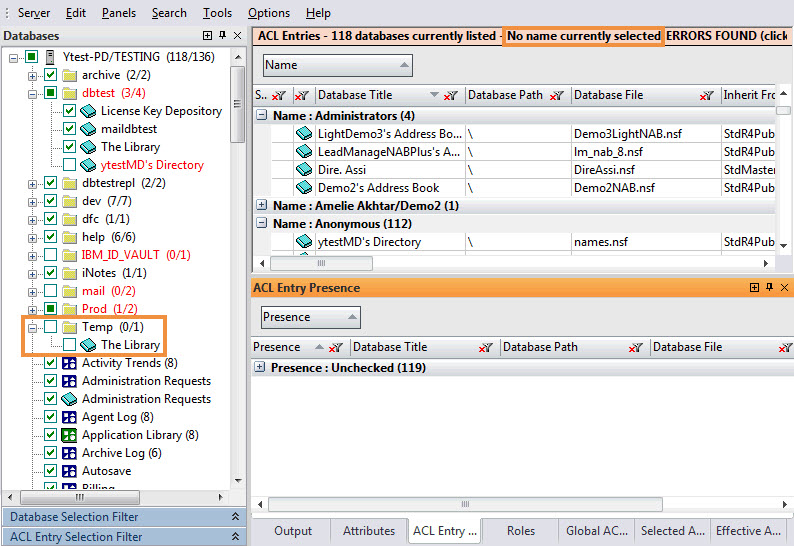Image resolution: width=794 pixels, height=546 pixels.
Task: Click ERRORS FOUND message in header
Action: click(x=728, y=36)
